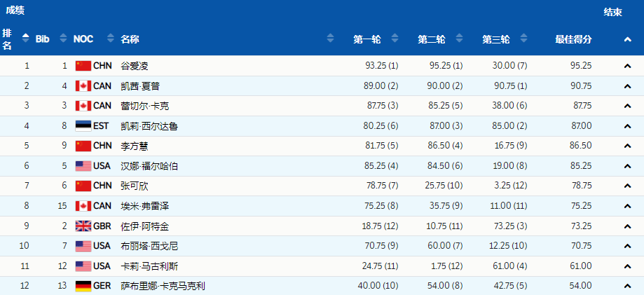Screen dimensions: 644x295
Task: Expand details for 谷爱凌 row
Action: [x=627, y=66]
